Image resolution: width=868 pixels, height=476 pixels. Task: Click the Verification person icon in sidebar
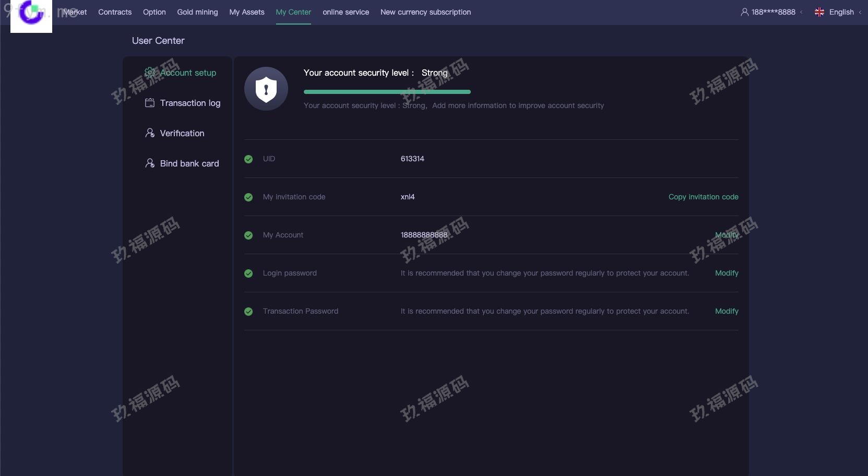click(150, 133)
